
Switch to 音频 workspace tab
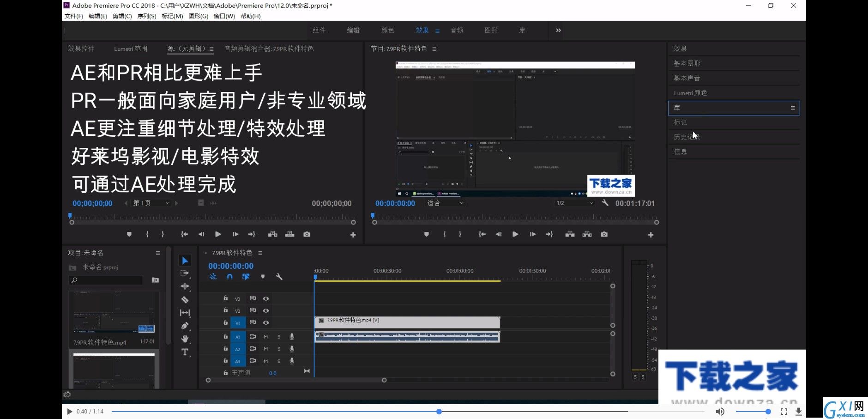pos(457,30)
